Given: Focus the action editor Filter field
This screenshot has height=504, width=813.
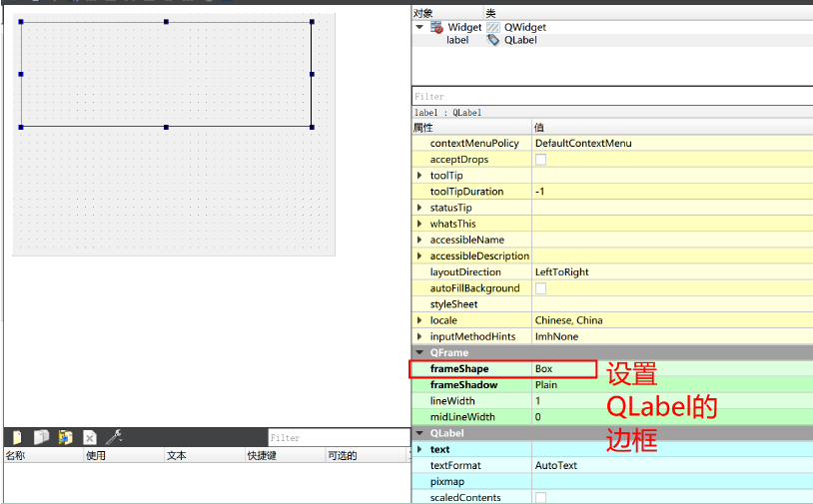Looking at the screenshot, I should pyautogui.click(x=340, y=438).
